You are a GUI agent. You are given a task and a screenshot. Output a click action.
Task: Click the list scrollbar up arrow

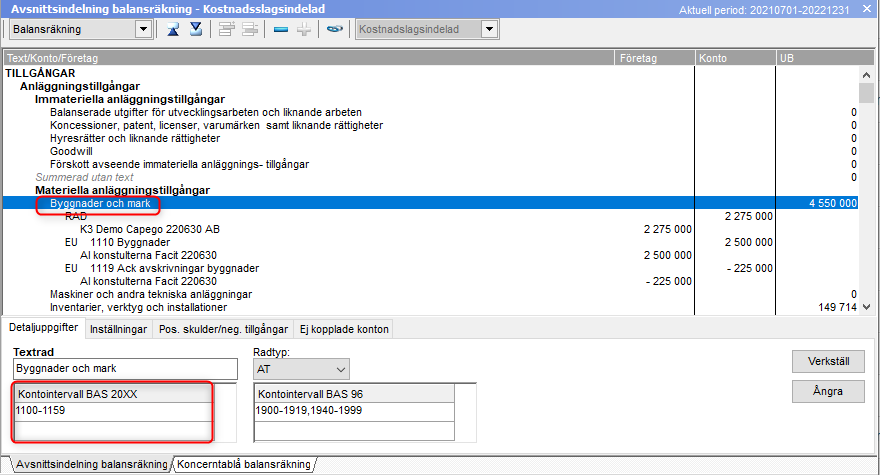pos(867,75)
